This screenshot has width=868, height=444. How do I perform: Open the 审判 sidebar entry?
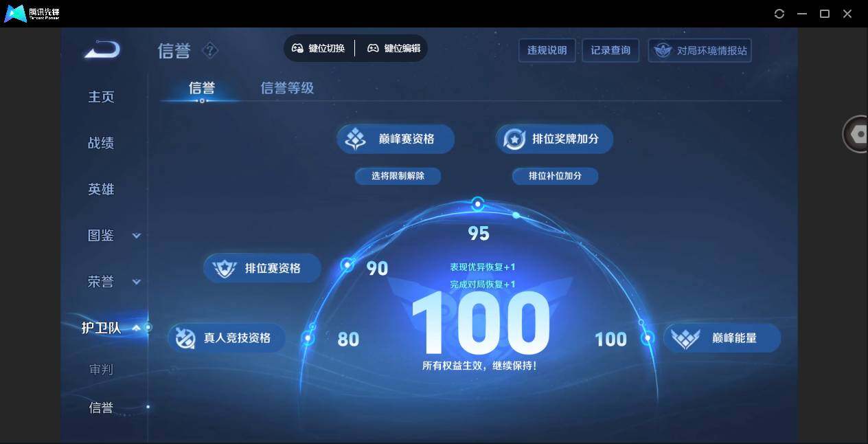click(100, 370)
